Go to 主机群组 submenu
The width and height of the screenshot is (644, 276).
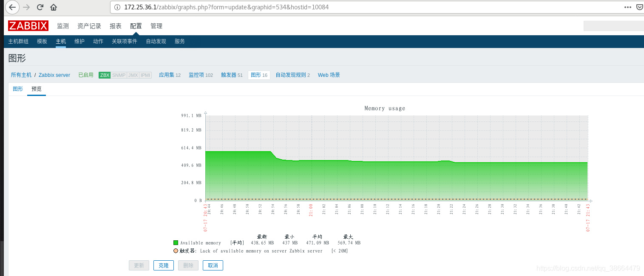[x=18, y=41]
